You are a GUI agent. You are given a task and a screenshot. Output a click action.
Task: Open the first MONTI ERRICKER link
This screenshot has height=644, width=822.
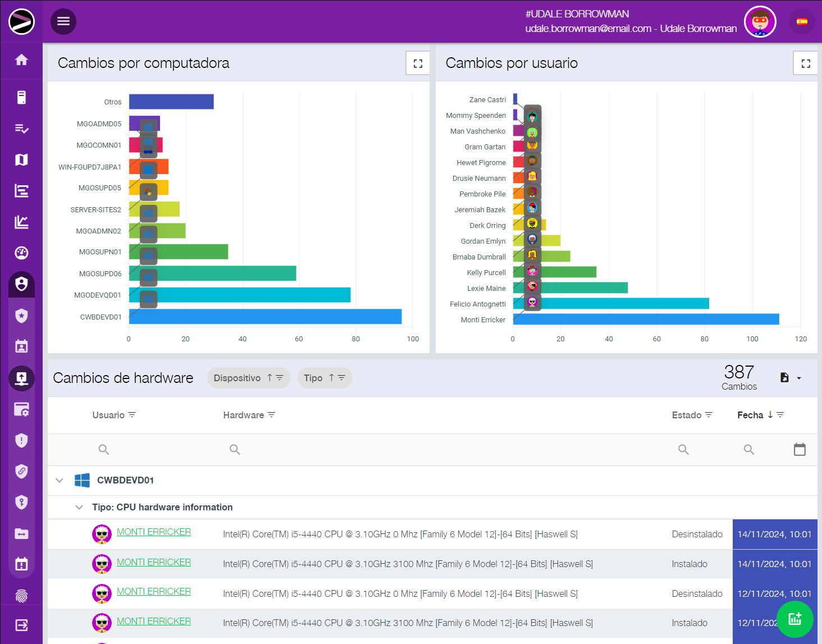153,532
